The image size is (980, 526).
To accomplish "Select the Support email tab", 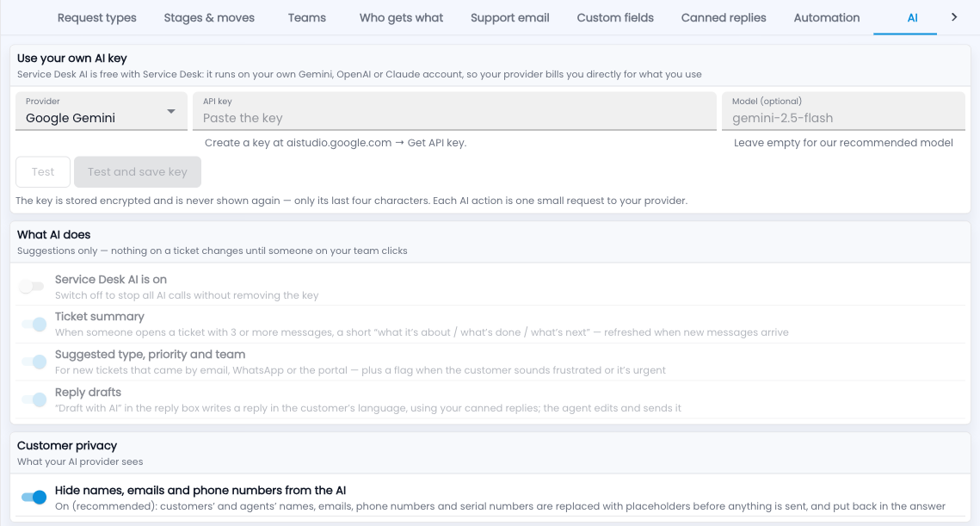I will [510, 17].
